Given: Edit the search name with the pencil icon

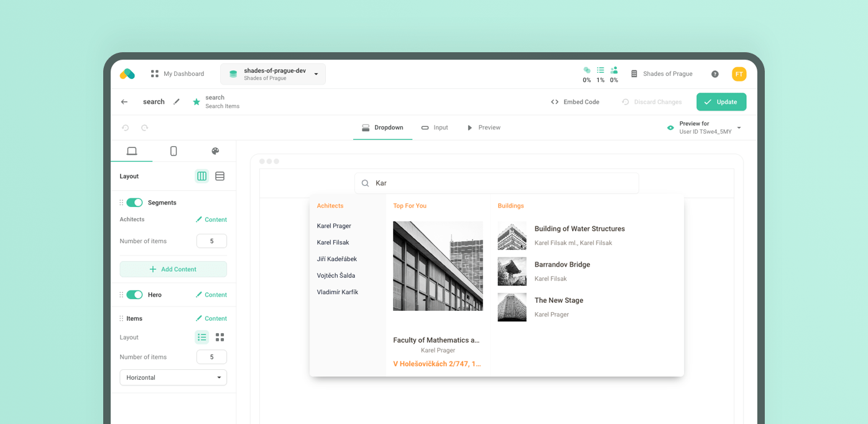Looking at the screenshot, I should [x=177, y=102].
